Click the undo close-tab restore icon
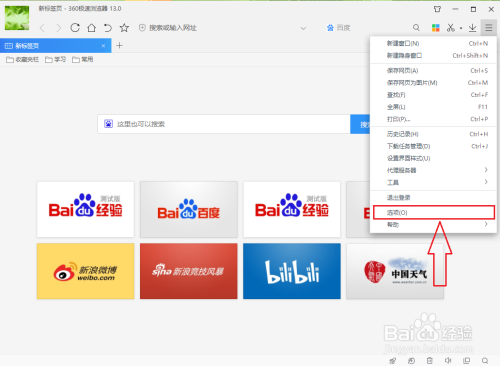The width and height of the screenshot is (500, 366). (107, 28)
